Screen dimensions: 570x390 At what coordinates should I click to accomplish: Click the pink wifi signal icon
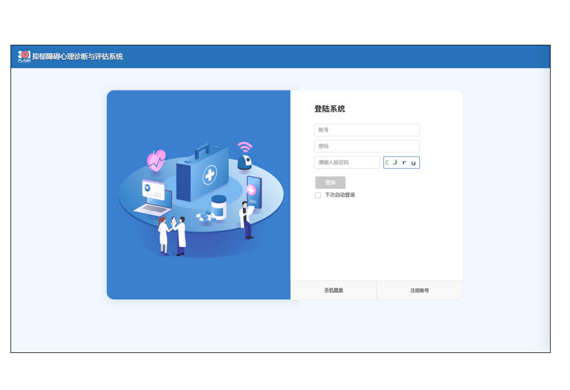click(245, 147)
